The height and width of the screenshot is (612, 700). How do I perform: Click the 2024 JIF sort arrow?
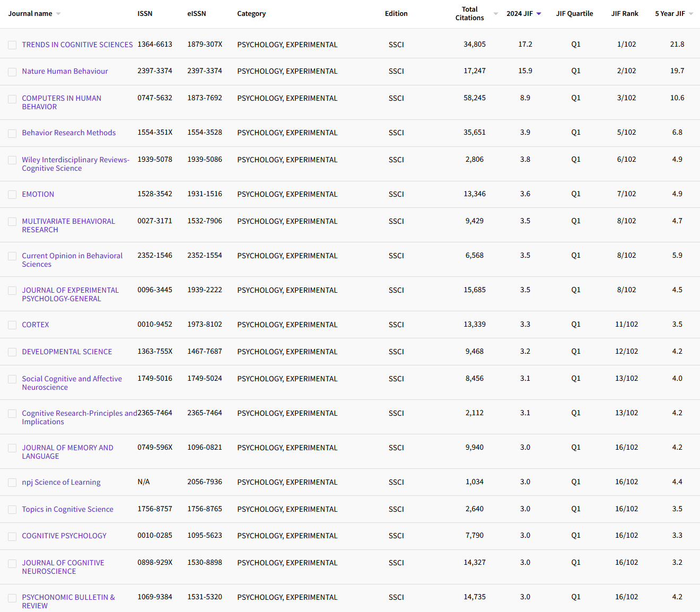539,14
